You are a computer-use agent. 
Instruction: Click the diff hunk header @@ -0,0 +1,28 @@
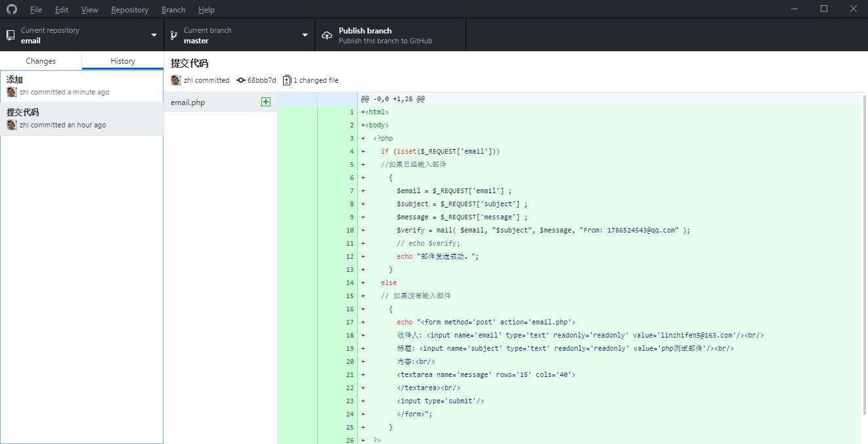pyautogui.click(x=393, y=99)
